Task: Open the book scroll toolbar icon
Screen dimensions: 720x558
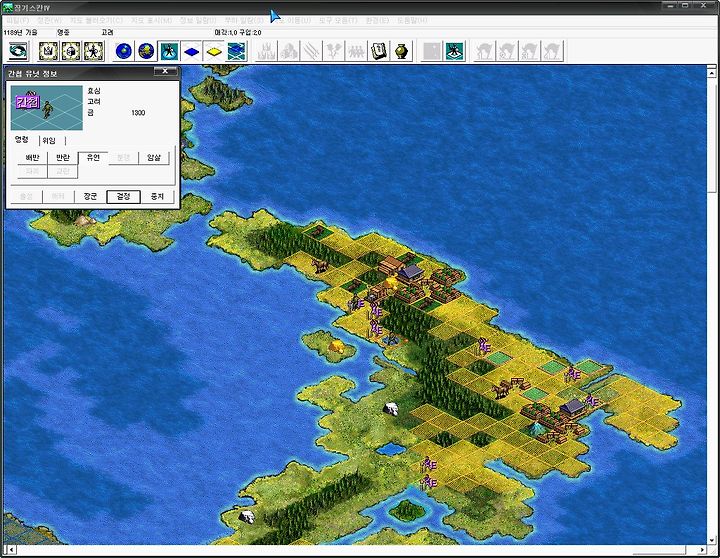Action: click(x=379, y=51)
